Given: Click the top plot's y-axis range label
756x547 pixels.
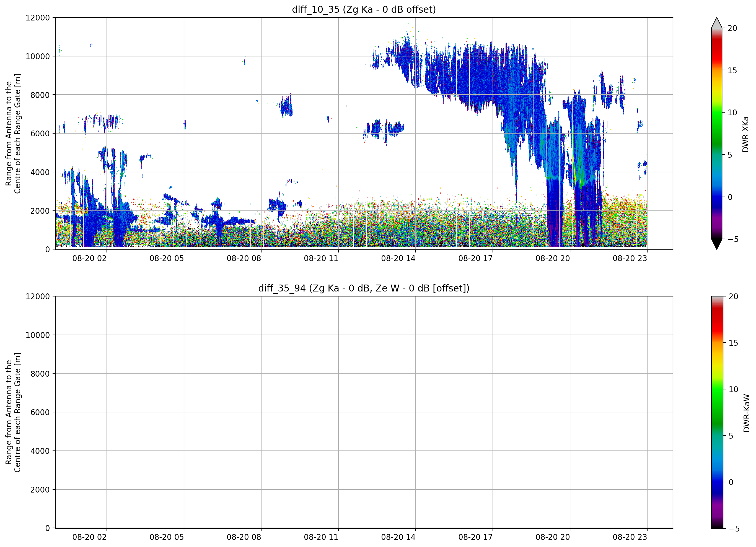Looking at the screenshot, I should coord(13,134).
